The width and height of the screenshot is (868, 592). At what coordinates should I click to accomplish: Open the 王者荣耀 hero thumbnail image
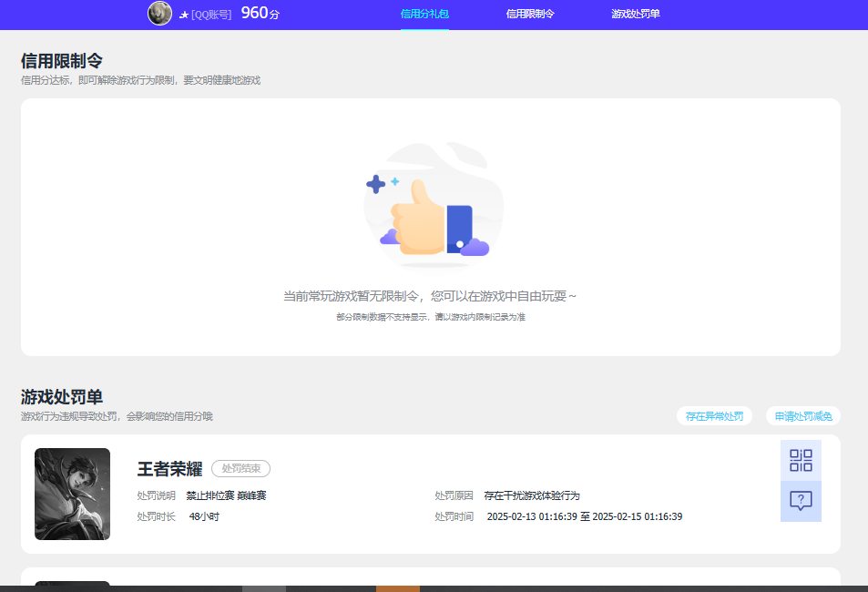point(73,494)
